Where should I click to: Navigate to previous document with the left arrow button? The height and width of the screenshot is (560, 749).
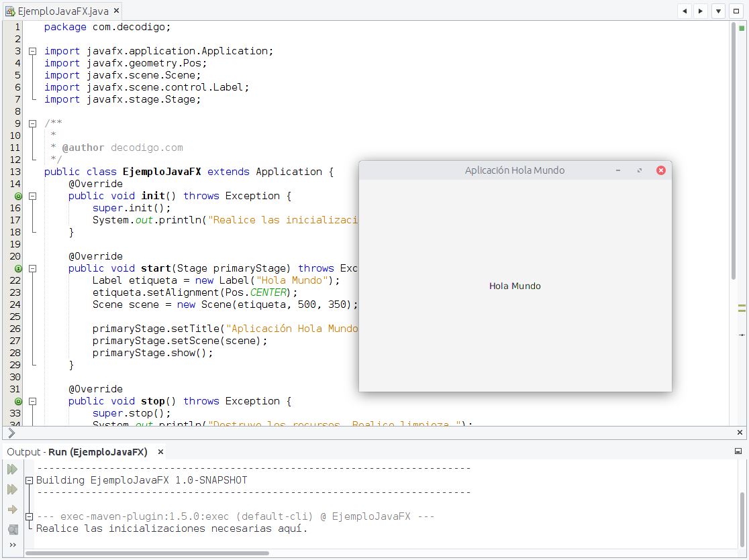684,11
